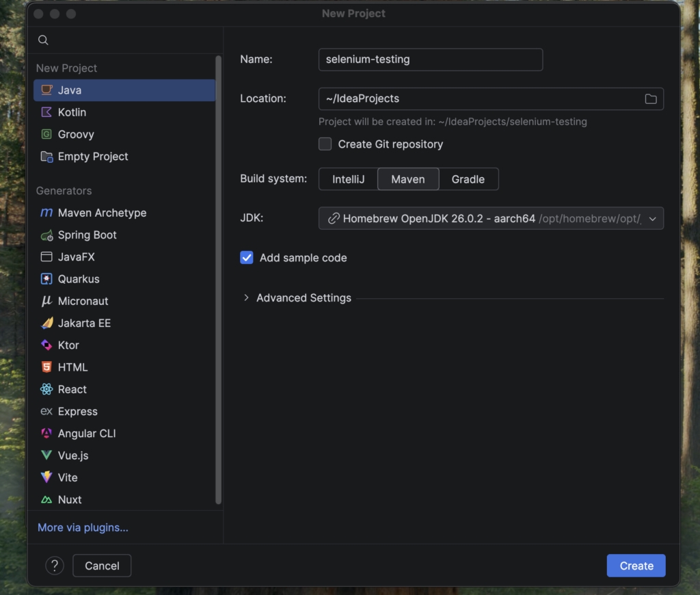The width and height of the screenshot is (700, 595).
Task: Select Jakarta EE generator label
Action: pos(84,323)
